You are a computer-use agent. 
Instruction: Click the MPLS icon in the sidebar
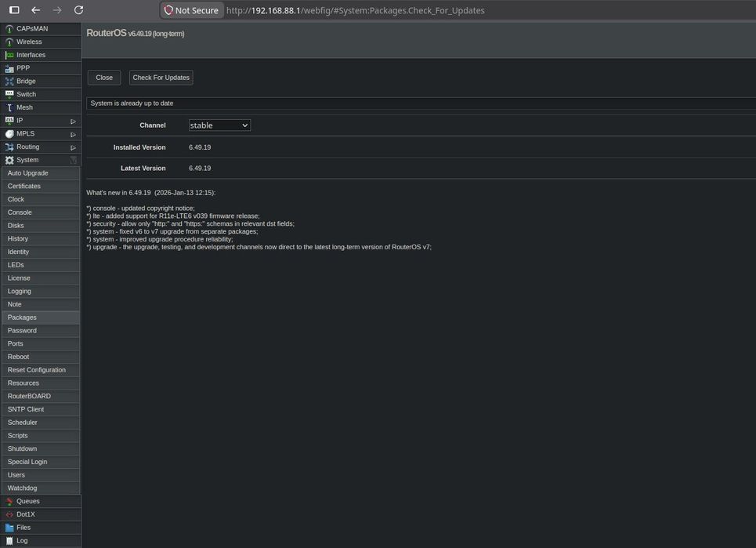(x=9, y=134)
